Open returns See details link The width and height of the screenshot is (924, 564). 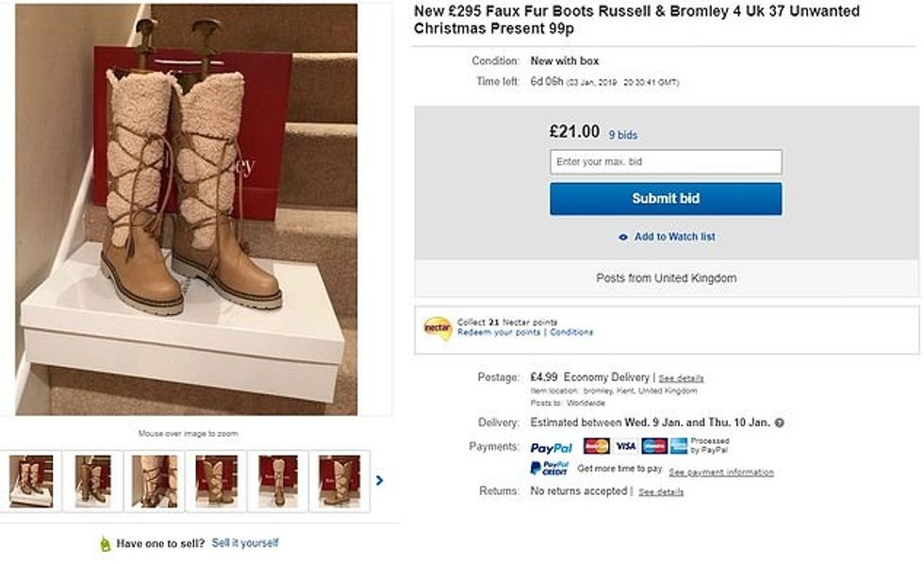(x=661, y=492)
